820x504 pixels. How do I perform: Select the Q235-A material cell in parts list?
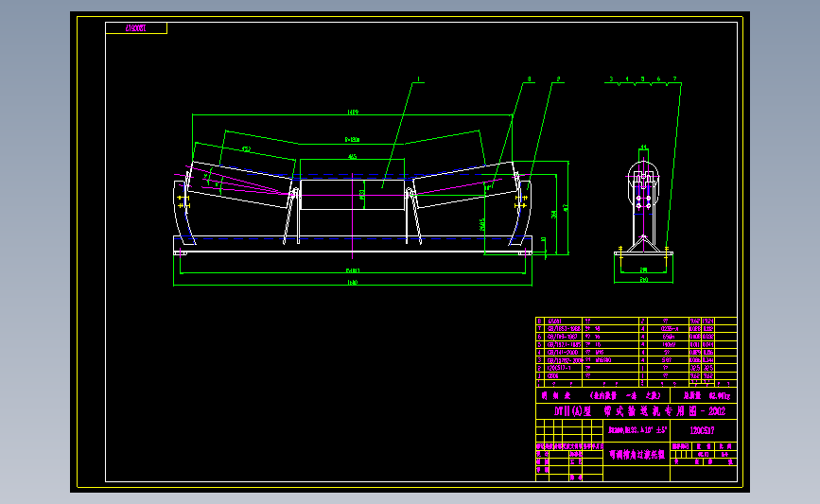[x=670, y=329]
